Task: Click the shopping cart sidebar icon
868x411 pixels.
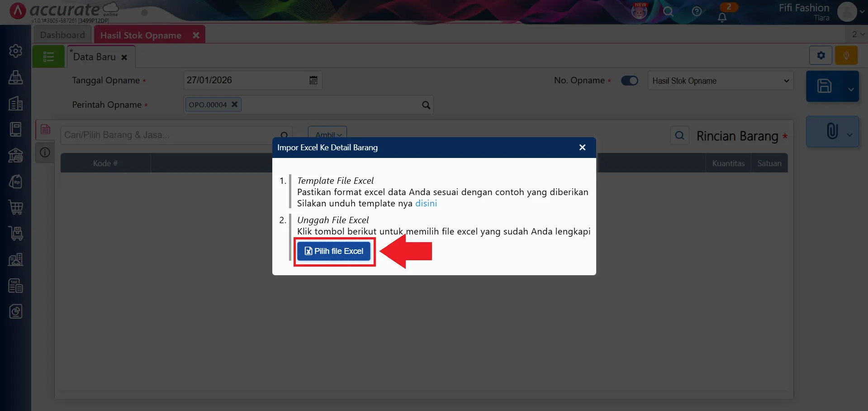Action: [16, 207]
